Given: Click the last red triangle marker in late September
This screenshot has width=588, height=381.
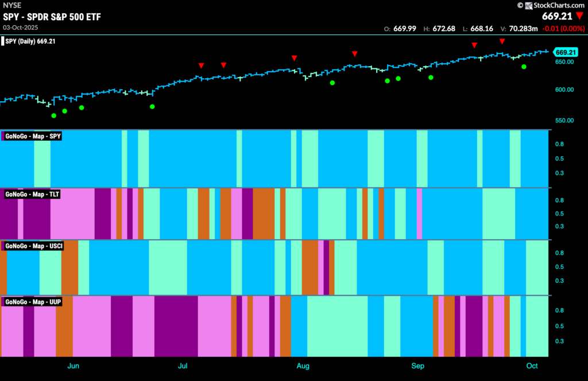Looking at the screenshot, I should [x=502, y=41].
